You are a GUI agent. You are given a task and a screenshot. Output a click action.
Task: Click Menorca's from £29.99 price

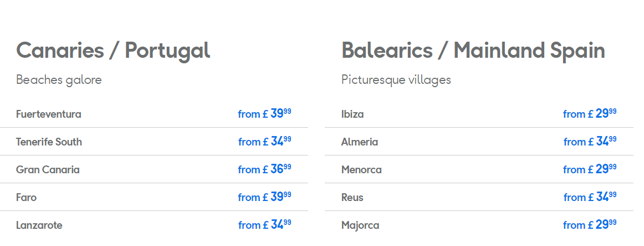tap(590, 169)
